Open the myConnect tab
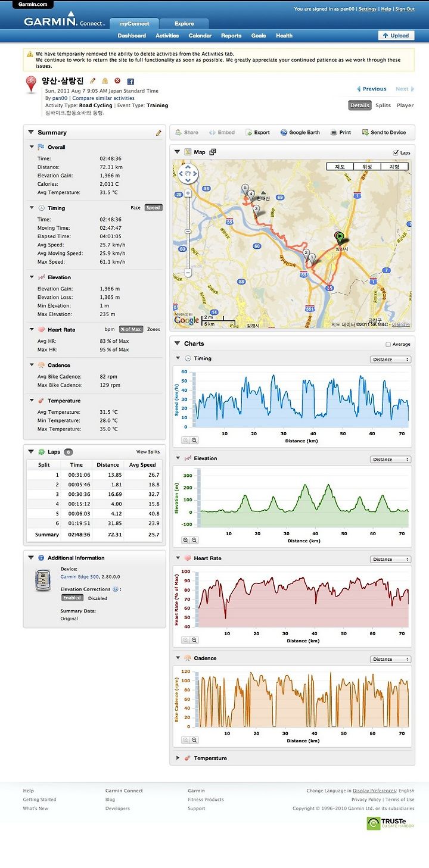The width and height of the screenshot is (429, 868). click(134, 24)
